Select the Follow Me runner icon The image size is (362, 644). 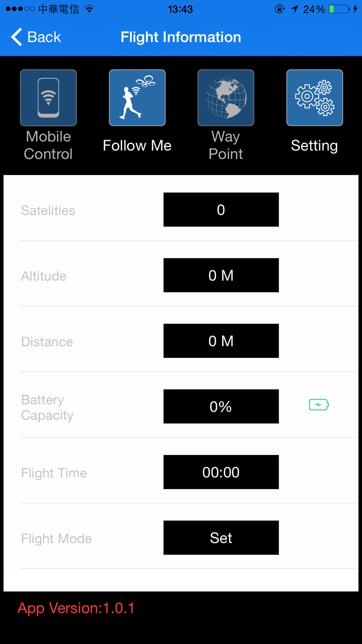137,98
